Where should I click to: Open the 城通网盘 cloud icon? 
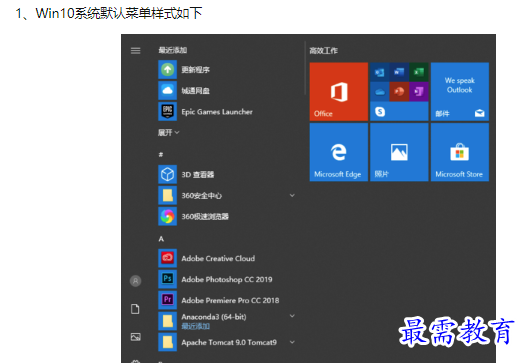(167, 90)
